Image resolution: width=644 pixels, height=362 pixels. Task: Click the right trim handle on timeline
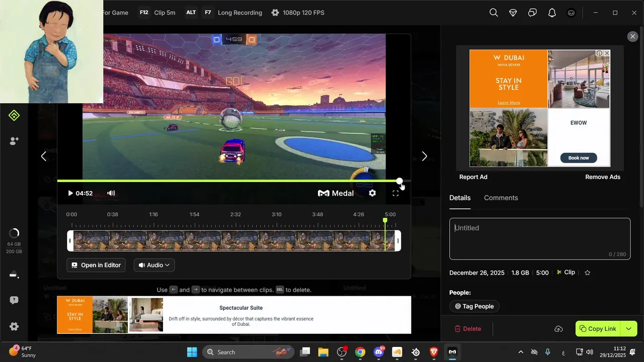click(x=398, y=241)
